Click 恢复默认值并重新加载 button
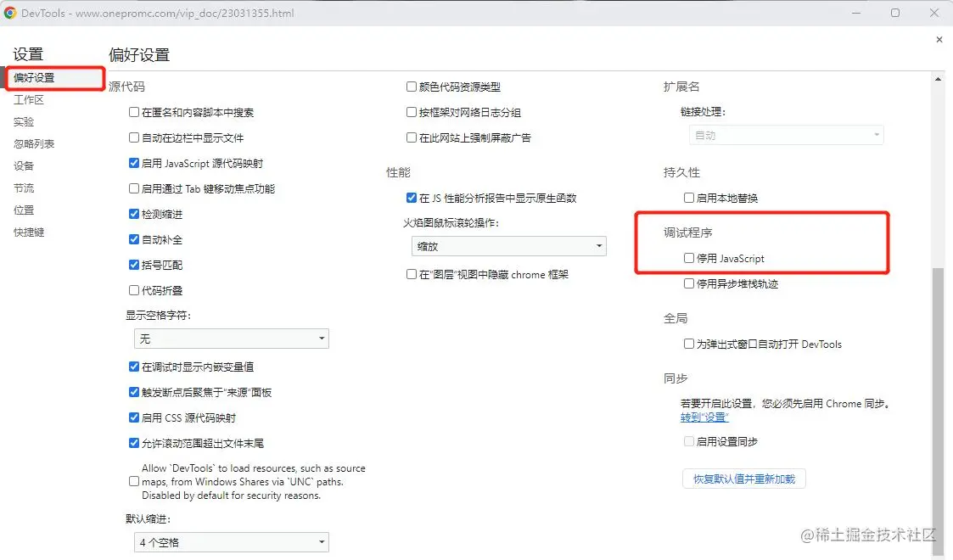This screenshot has width=953, height=560. tap(744, 479)
